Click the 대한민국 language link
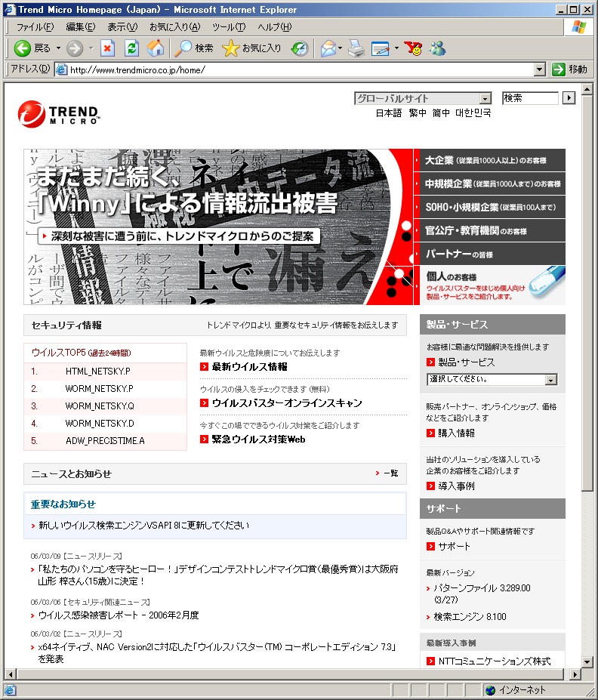 click(473, 113)
